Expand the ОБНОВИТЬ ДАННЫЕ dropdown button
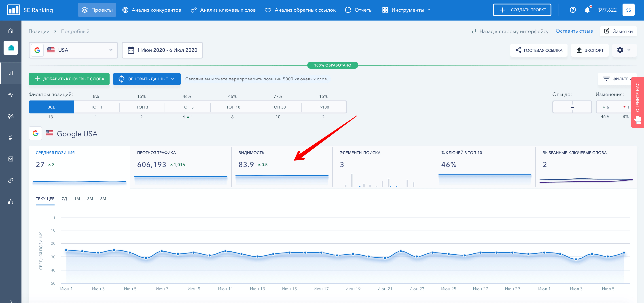 (x=147, y=79)
